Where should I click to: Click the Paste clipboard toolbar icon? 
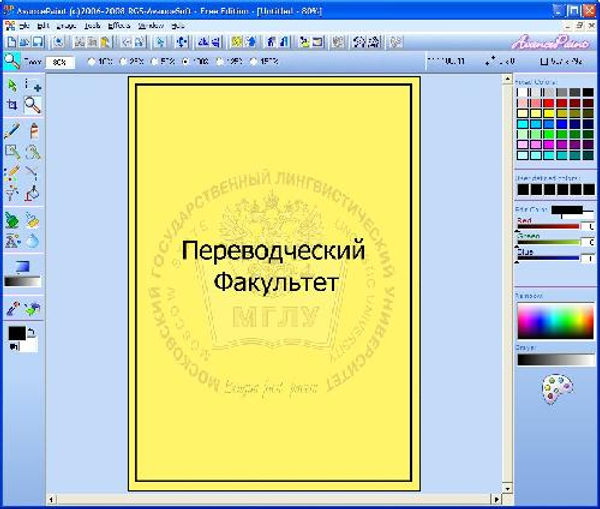pos(105,42)
